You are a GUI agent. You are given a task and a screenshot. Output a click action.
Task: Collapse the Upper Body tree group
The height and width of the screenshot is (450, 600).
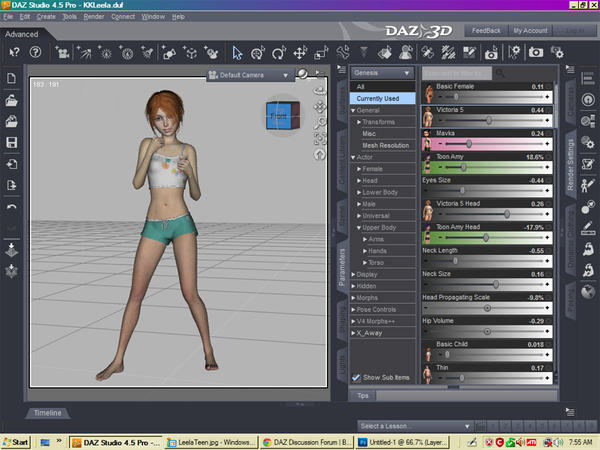360,227
